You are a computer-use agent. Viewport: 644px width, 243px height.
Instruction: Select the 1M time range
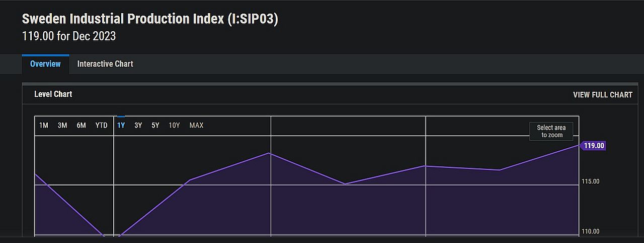click(x=44, y=126)
